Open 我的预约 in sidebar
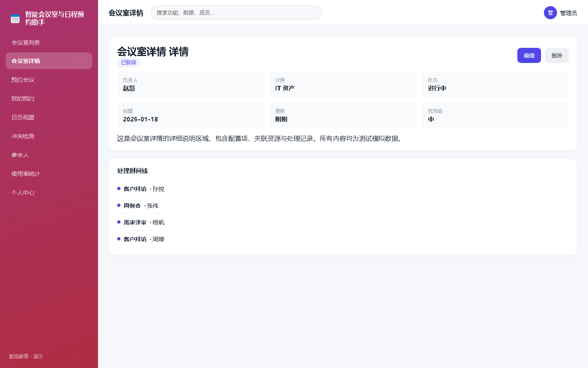Viewport: 588px width, 368px height. (49, 99)
